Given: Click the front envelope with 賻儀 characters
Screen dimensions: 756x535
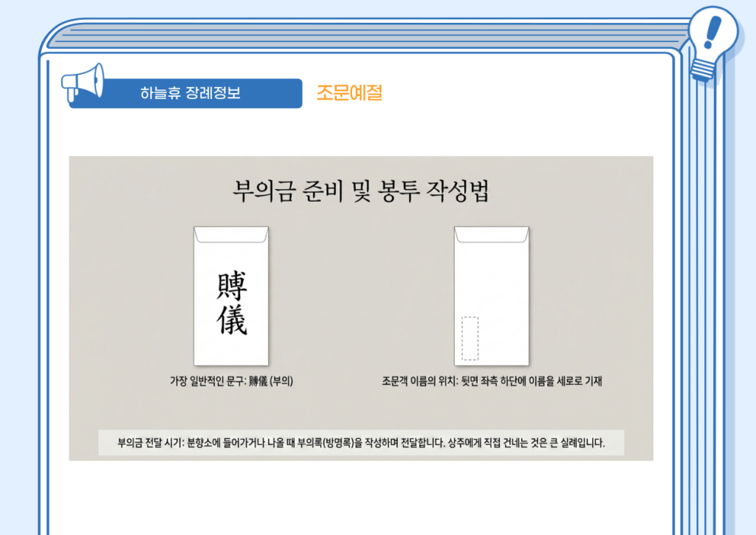Looking at the screenshot, I should click(231, 296).
